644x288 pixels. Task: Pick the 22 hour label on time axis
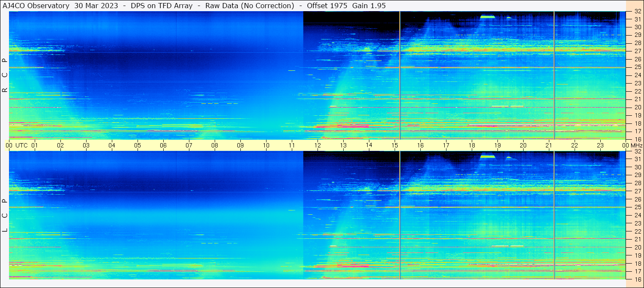[575, 145]
